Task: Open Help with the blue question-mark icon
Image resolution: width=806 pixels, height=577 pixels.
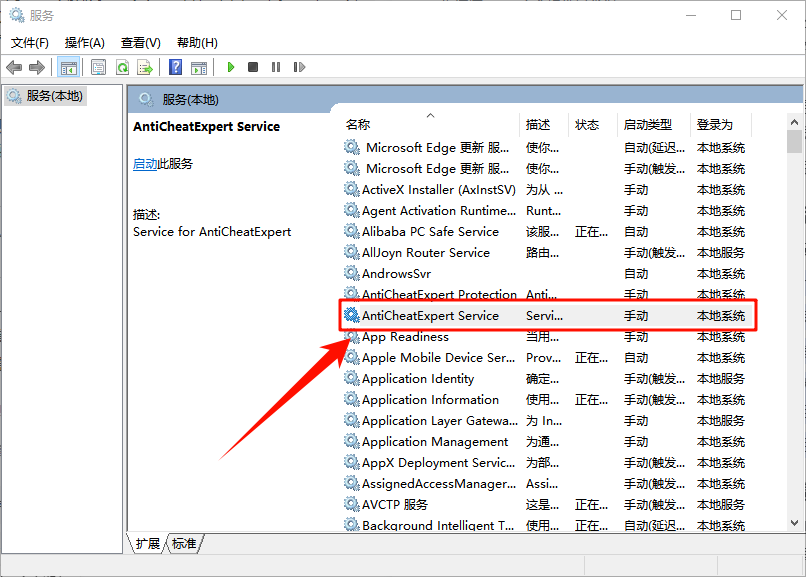Action: tap(175, 67)
